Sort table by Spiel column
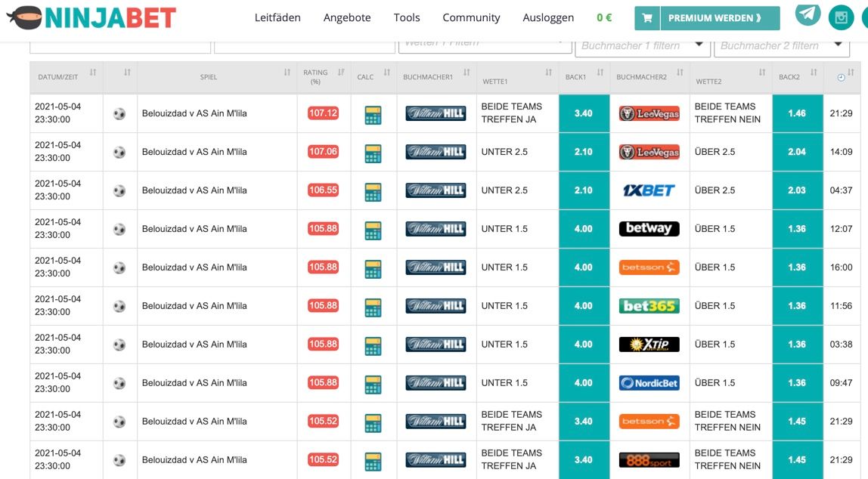The width and height of the screenshot is (868, 479). 287,73
